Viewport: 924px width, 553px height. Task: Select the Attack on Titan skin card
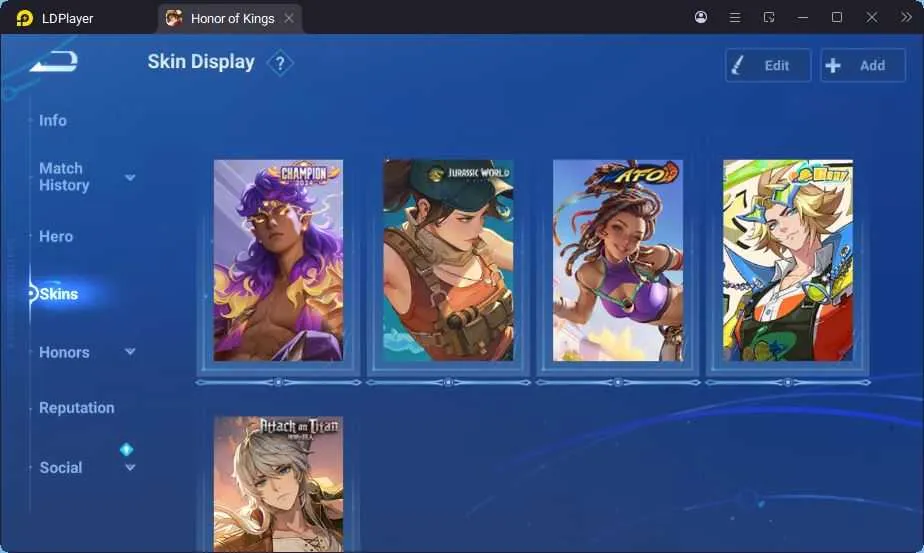pos(278,485)
